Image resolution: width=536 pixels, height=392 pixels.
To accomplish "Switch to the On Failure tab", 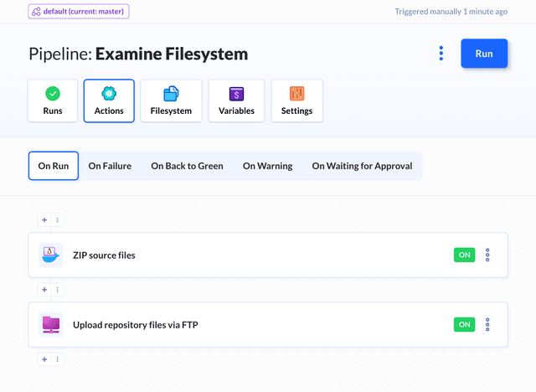I will [110, 166].
